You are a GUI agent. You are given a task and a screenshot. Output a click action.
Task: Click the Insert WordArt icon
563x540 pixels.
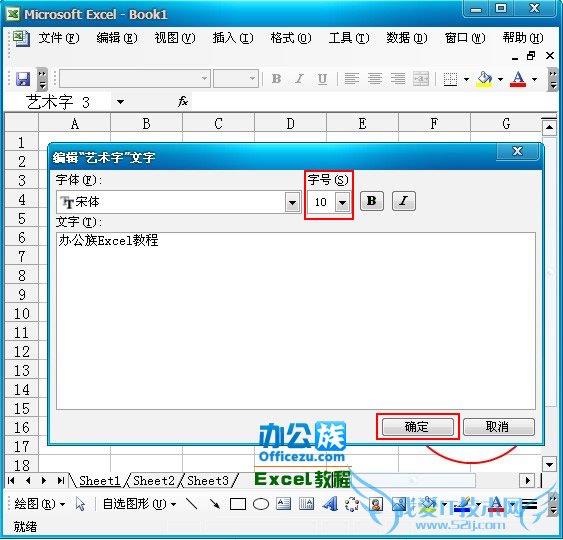[330, 504]
